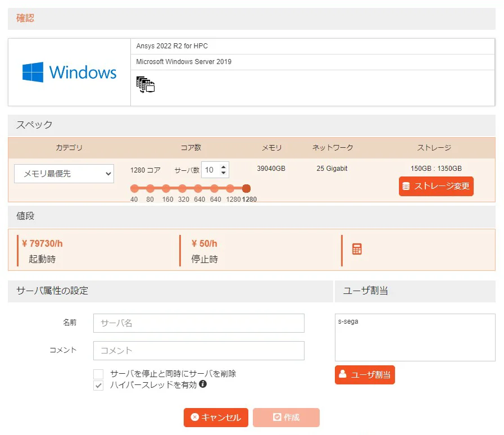This screenshot has width=504, height=435.
Task: Click the ¥ 79730/h running price
Action: click(x=42, y=243)
